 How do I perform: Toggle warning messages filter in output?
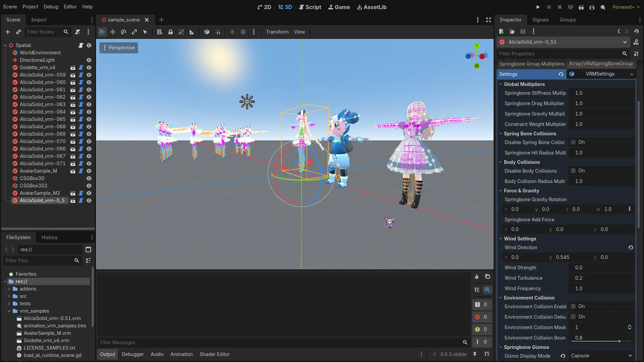pyautogui.click(x=481, y=329)
